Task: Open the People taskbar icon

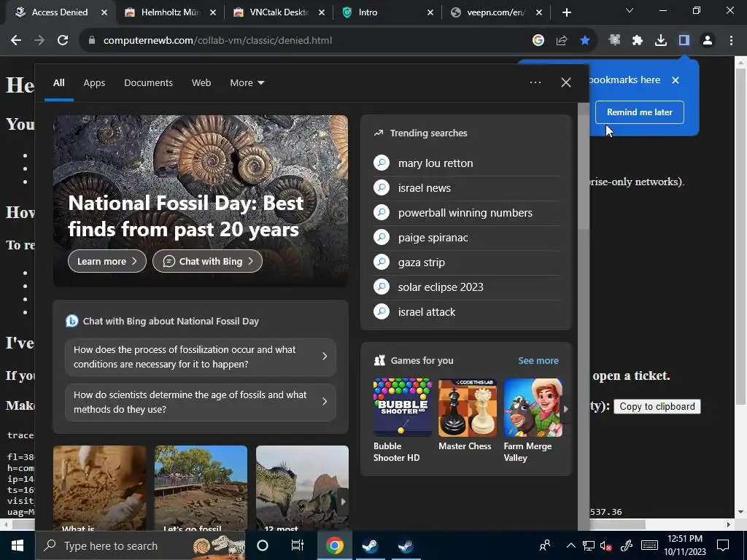Action: click(545, 545)
